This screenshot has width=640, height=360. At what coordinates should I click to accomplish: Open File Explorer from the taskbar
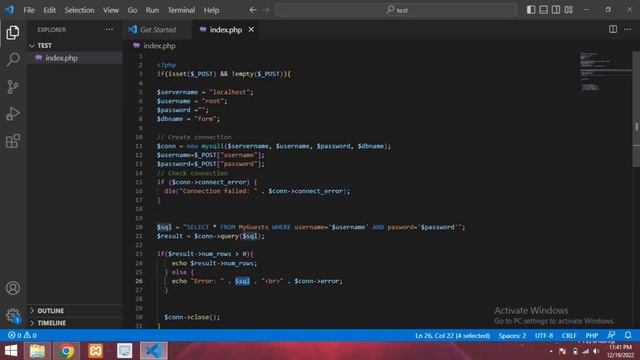[x=37, y=351]
